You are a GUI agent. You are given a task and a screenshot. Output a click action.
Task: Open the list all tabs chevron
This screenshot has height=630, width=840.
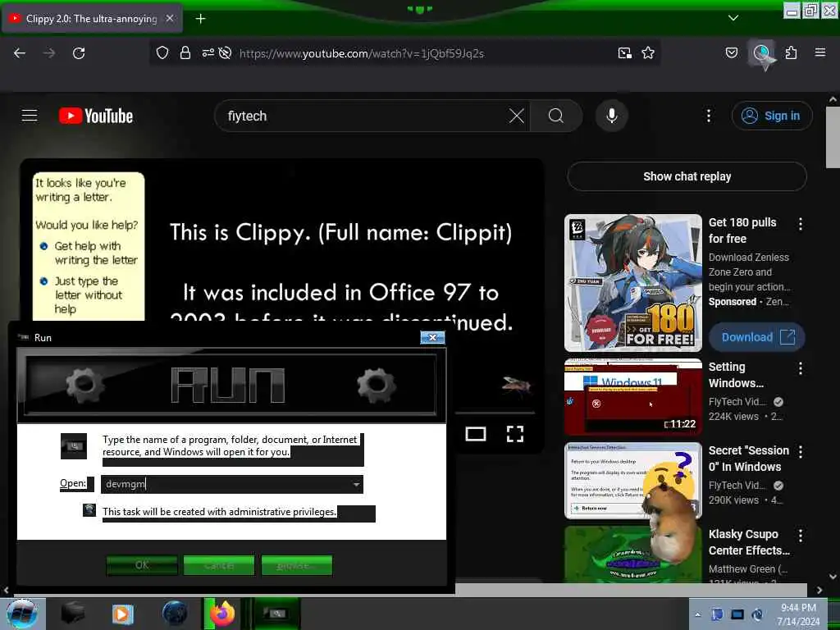(x=733, y=18)
